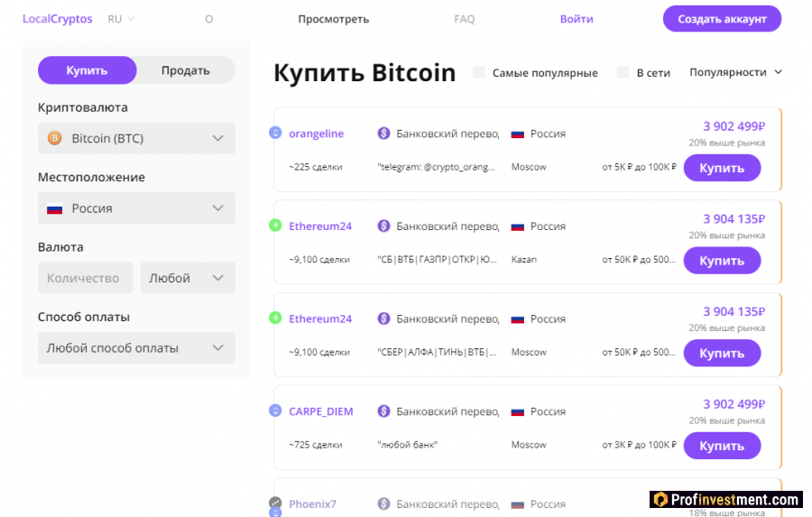812x517 pixels.
Task: Click the LocalCryptos logo
Action: [x=57, y=19]
